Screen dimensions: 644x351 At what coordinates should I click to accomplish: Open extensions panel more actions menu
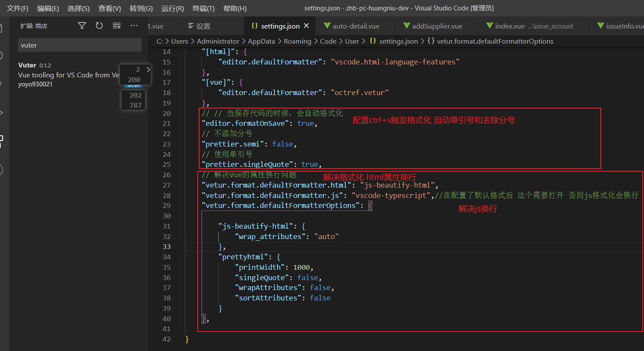[134, 26]
